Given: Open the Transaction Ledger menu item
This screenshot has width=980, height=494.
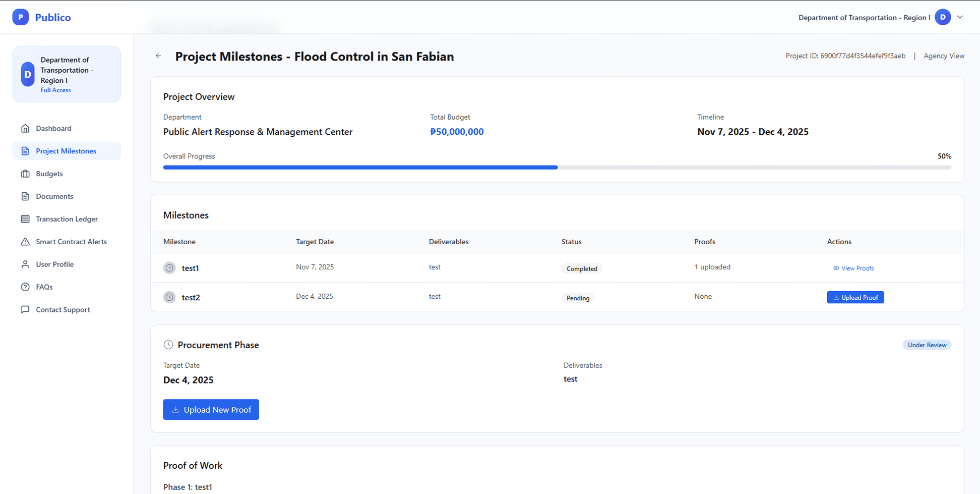Looking at the screenshot, I should click(x=67, y=219).
